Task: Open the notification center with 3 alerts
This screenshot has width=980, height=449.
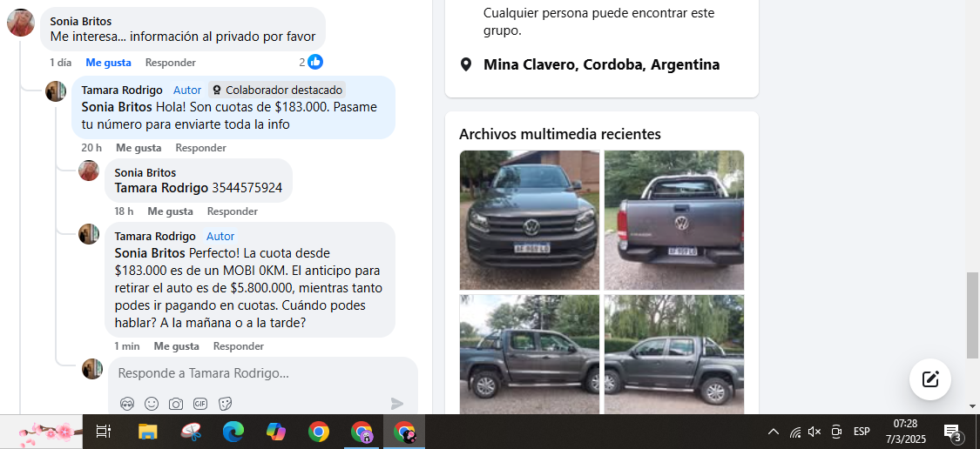Action: tap(952, 432)
